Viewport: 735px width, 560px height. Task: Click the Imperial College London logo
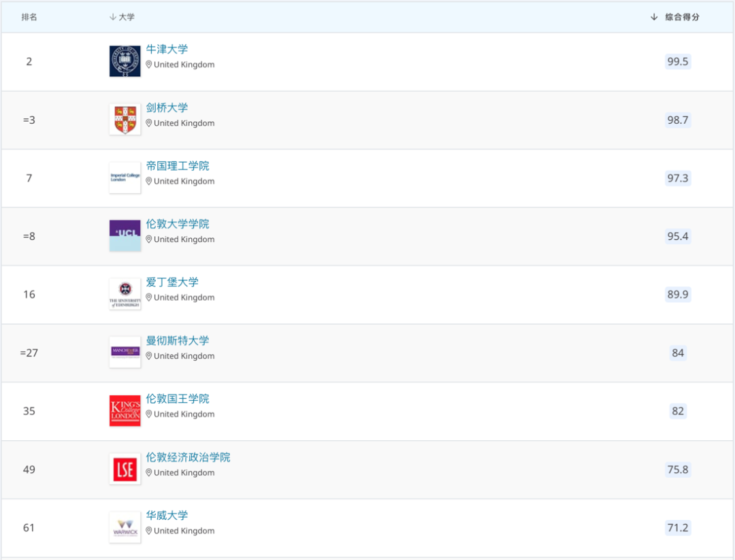[x=125, y=178]
